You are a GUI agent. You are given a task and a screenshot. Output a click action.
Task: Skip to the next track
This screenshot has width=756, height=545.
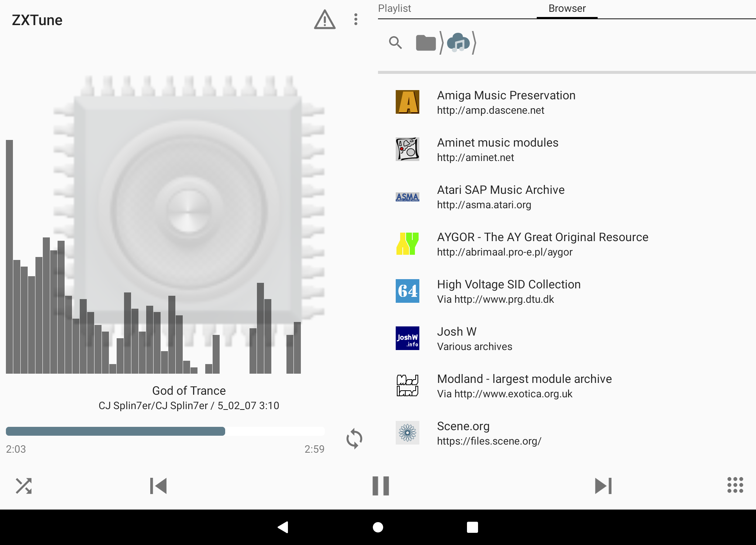tap(603, 486)
